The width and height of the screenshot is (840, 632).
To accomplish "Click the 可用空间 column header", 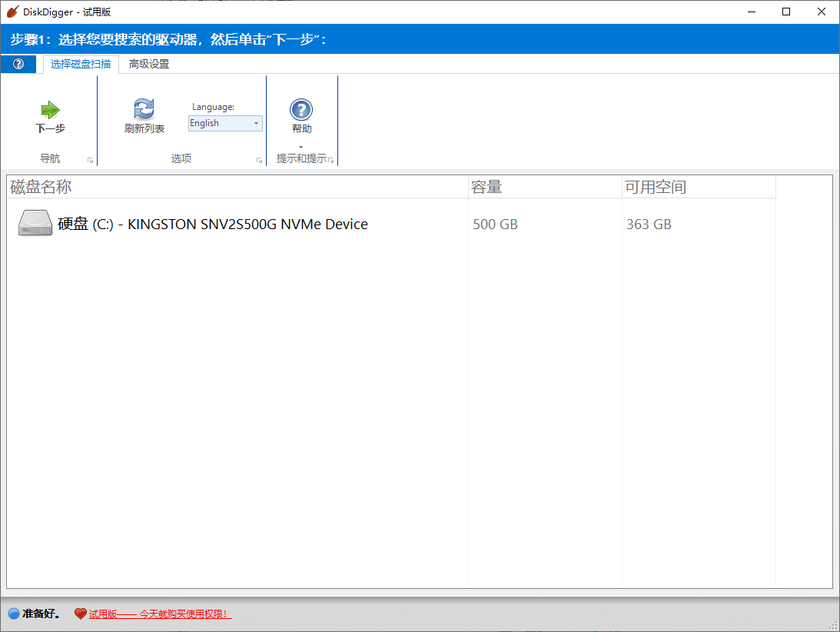I will click(x=656, y=187).
